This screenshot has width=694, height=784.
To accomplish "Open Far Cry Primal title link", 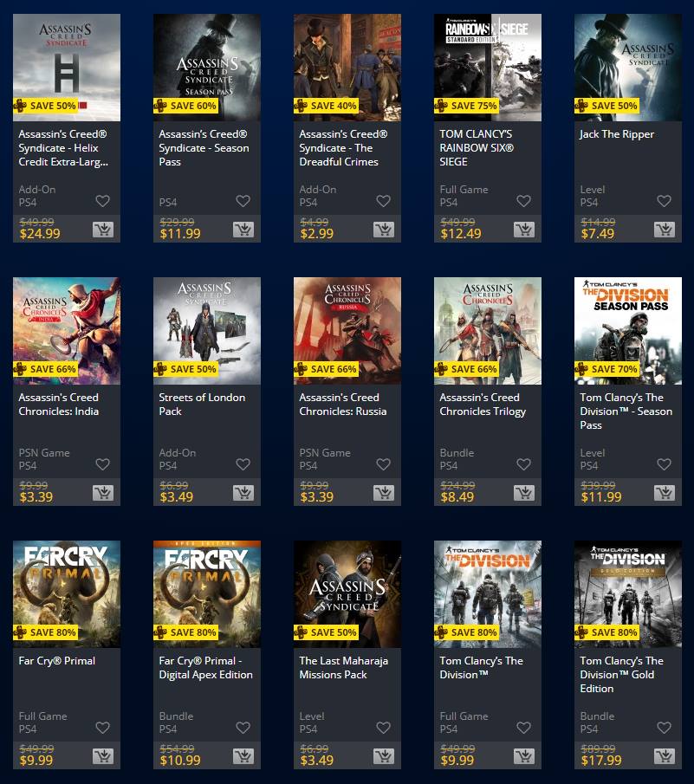I will [57, 661].
